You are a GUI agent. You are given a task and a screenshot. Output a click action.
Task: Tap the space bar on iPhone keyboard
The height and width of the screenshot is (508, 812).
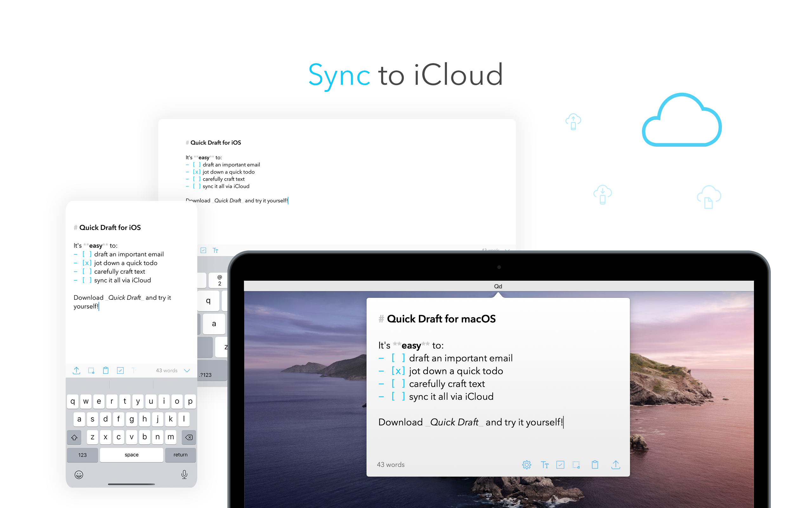click(132, 455)
